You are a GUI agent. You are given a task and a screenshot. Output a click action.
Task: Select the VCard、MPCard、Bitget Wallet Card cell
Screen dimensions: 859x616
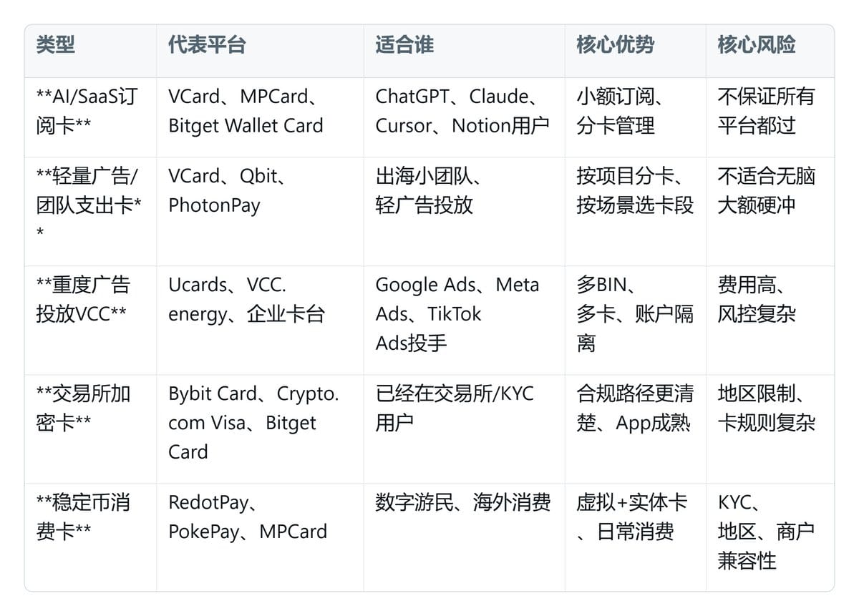[x=260, y=118]
